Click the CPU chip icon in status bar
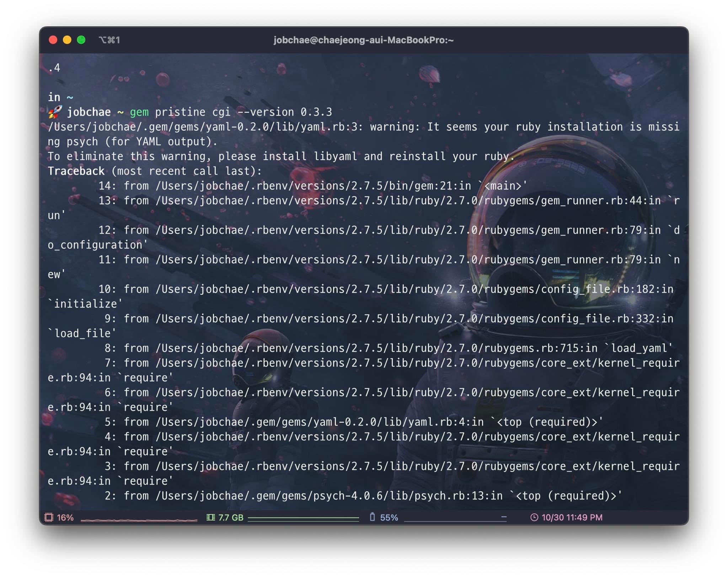 click(49, 517)
